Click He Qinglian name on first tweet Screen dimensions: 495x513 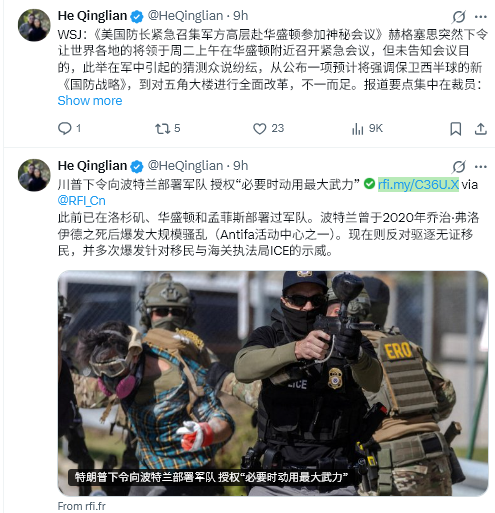pyautogui.click(x=92, y=16)
